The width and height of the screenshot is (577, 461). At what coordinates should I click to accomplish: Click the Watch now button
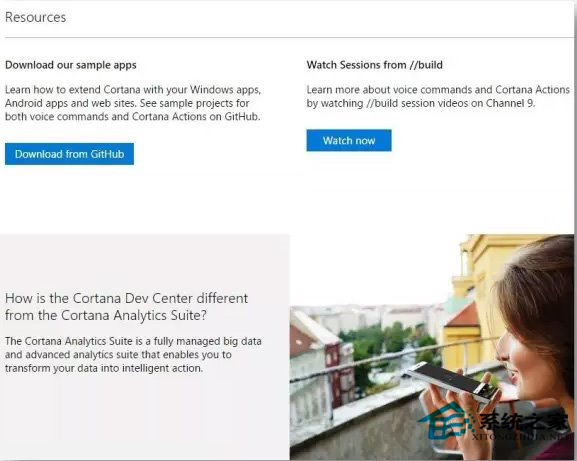tap(349, 140)
